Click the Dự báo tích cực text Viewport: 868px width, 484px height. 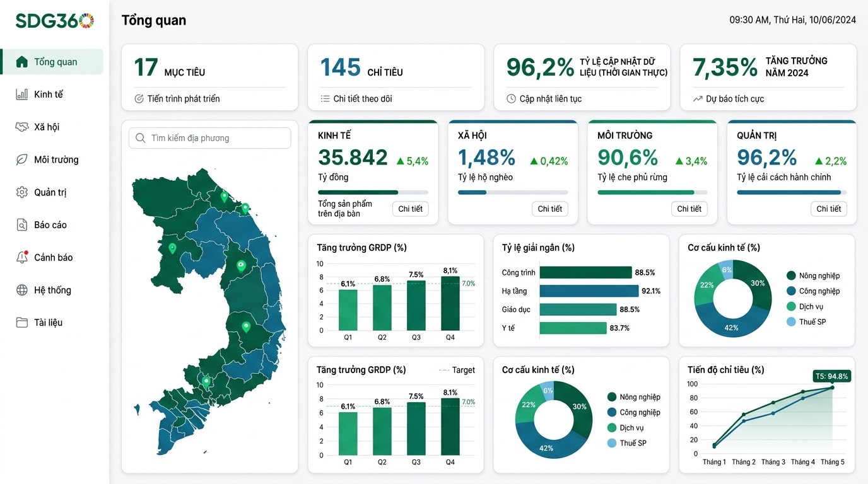tap(736, 99)
